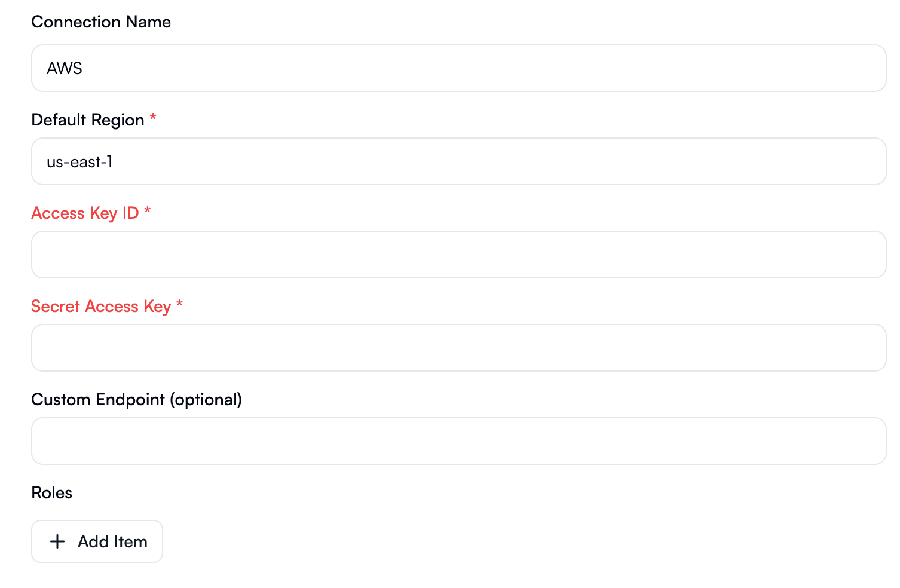Click the AWS text inside Connection Name field

[x=65, y=68]
